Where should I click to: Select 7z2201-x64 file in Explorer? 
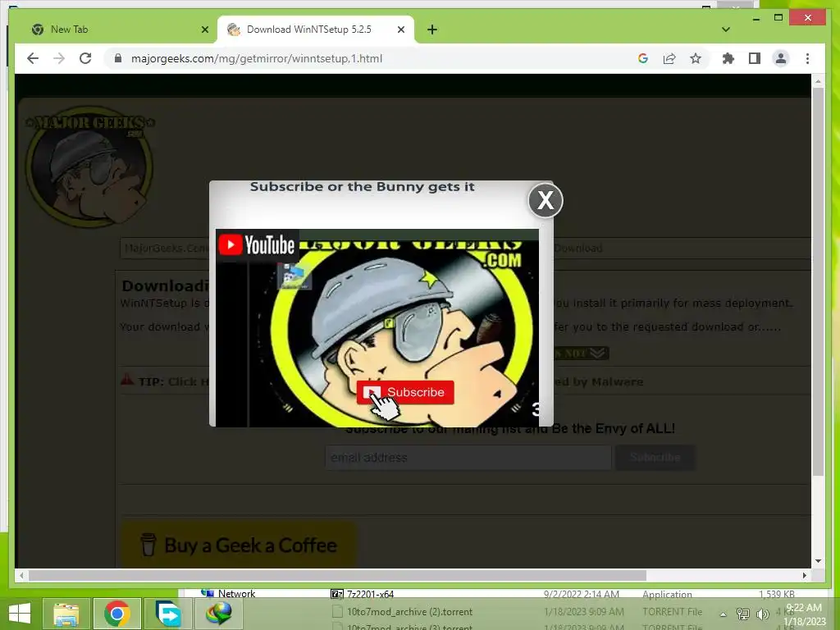pyautogui.click(x=370, y=594)
